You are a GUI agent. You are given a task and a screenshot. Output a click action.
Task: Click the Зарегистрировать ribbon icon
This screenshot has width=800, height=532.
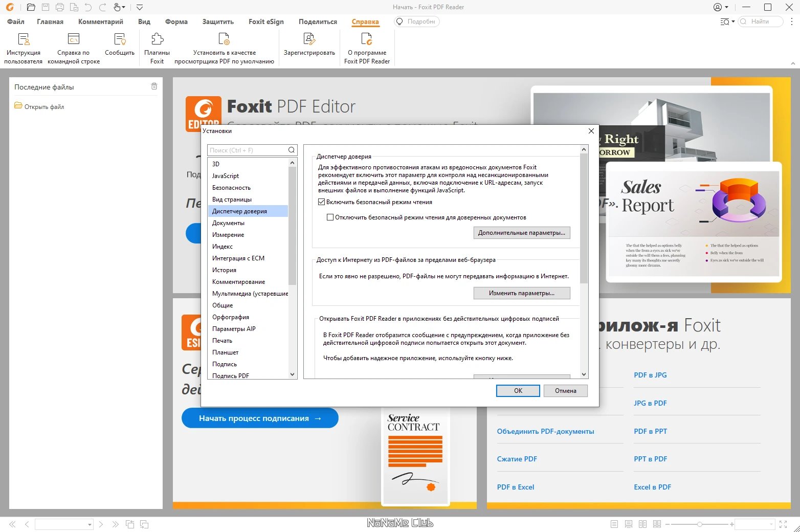pyautogui.click(x=308, y=47)
